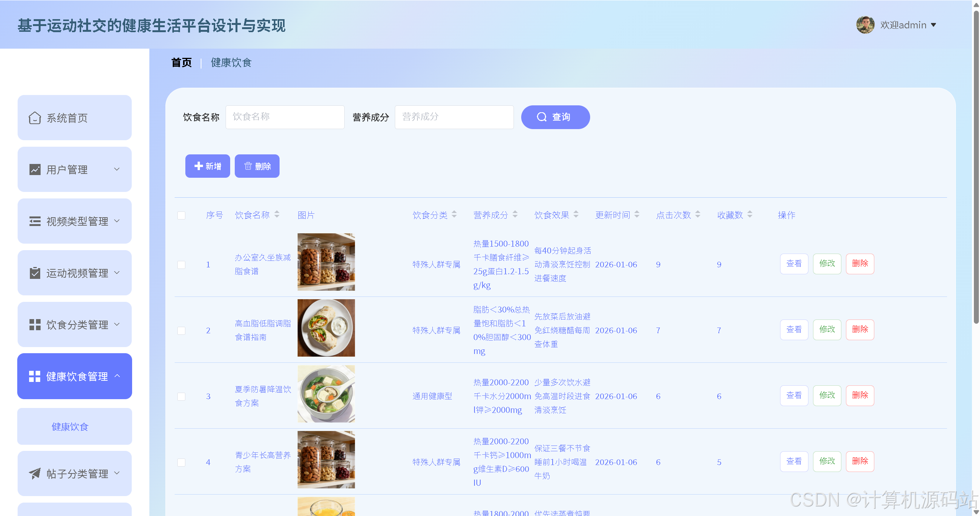
Task: Expand the 运动视频管理 chevron
Action: click(x=117, y=273)
